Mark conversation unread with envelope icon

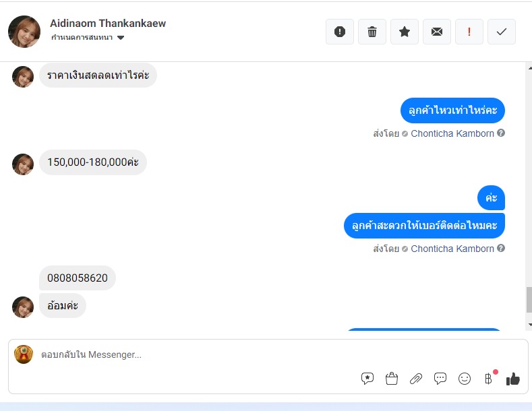click(x=437, y=32)
